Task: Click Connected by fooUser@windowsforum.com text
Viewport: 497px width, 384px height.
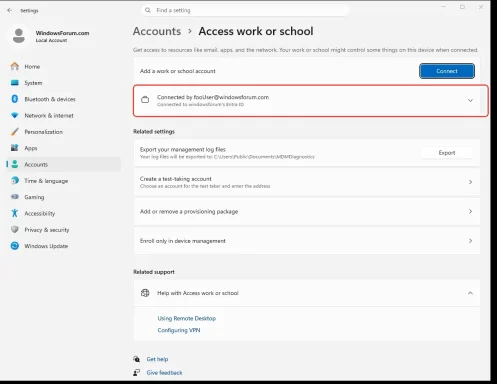Action: pos(213,97)
